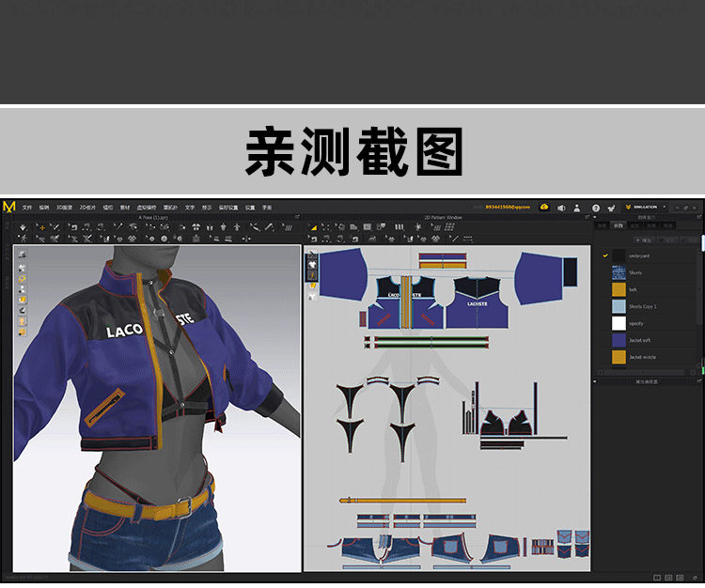
Task: Switch to the 织物 (Fabric) tab
Action: 618,225
